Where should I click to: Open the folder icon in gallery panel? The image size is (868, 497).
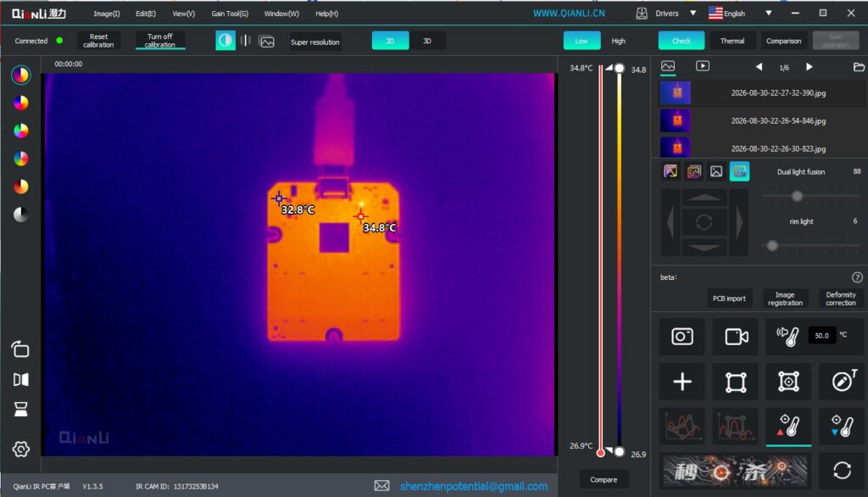click(859, 67)
